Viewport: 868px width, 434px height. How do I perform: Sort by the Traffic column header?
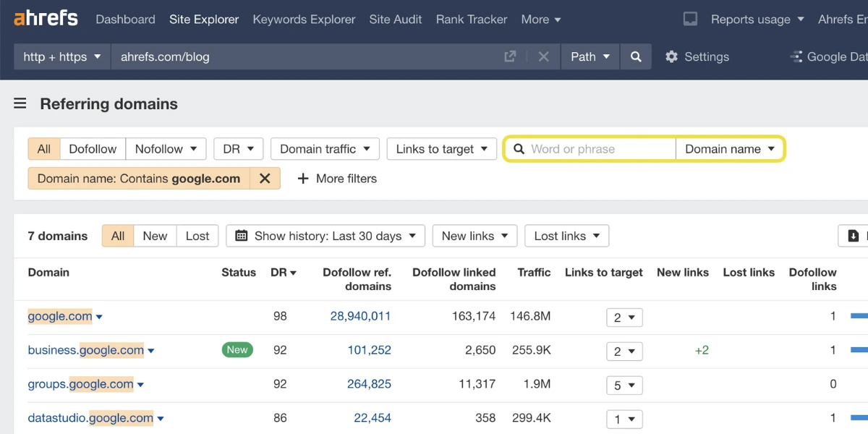534,273
